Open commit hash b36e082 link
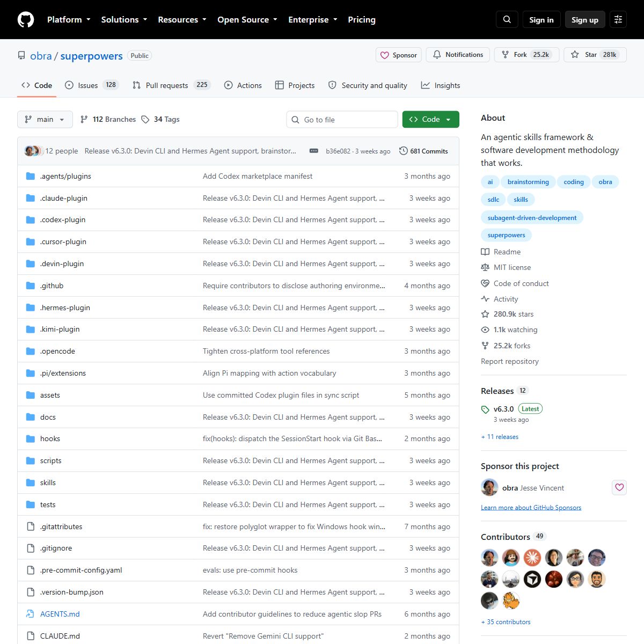The image size is (644, 644). coord(338,151)
